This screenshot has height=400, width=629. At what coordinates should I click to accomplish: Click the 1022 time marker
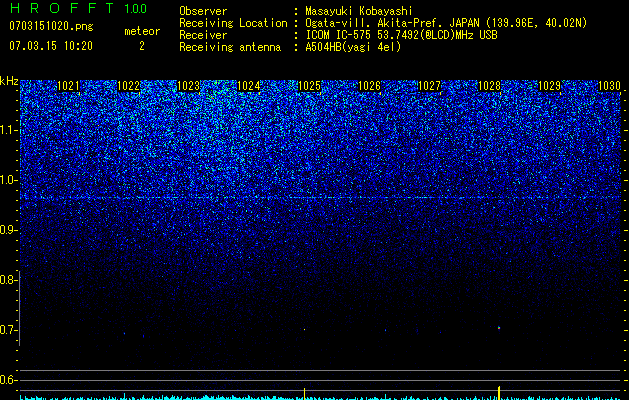click(x=128, y=86)
